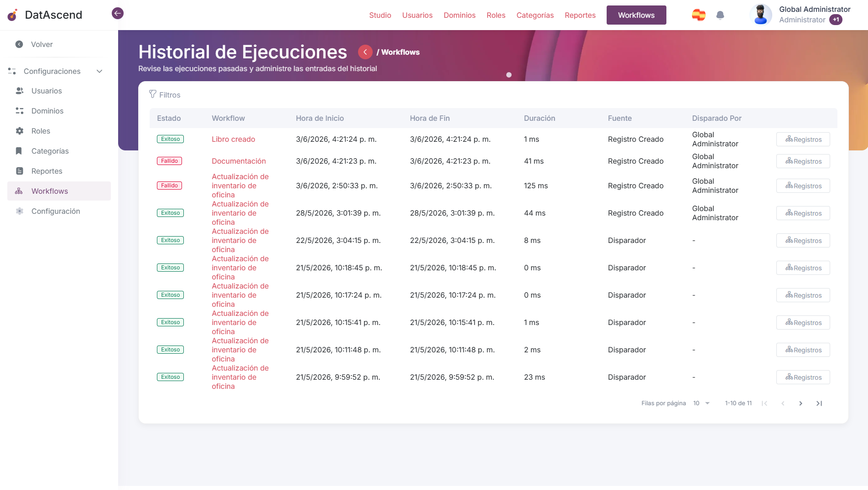The height and width of the screenshot is (490, 868).
Task: Open Registros for 10:18:45 p. m. execution
Action: [x=803, y=268]
